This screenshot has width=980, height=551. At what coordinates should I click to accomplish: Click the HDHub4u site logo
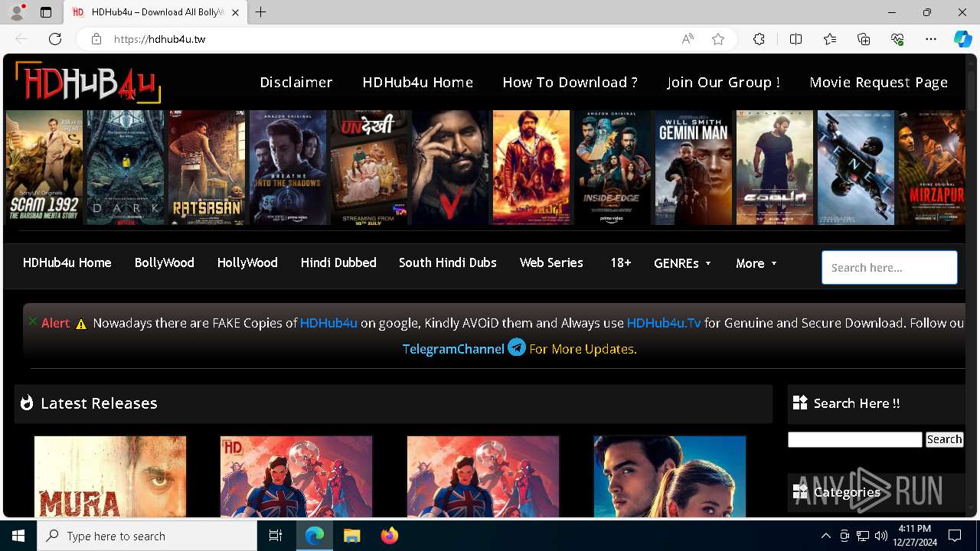(88, 82)
